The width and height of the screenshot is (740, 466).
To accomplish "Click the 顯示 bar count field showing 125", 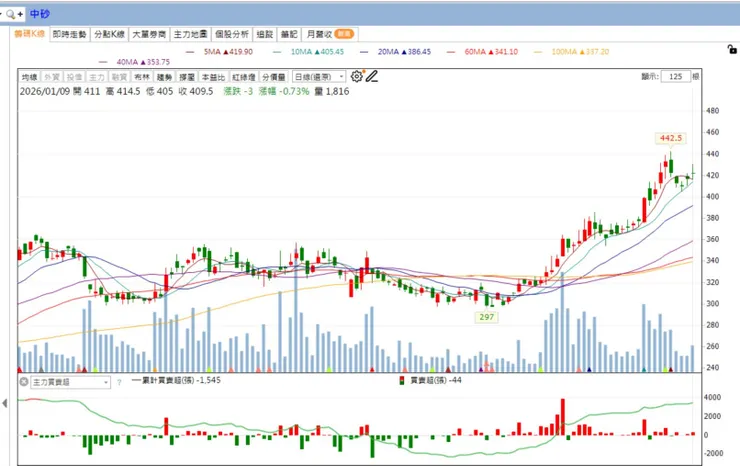I will click(x=675, y=76).
